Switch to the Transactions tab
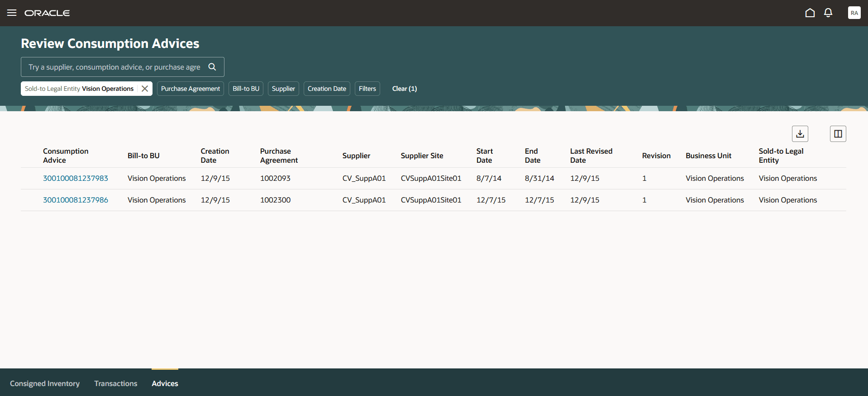Viewport: 868px width, 396px height. (x=116, y=383)
